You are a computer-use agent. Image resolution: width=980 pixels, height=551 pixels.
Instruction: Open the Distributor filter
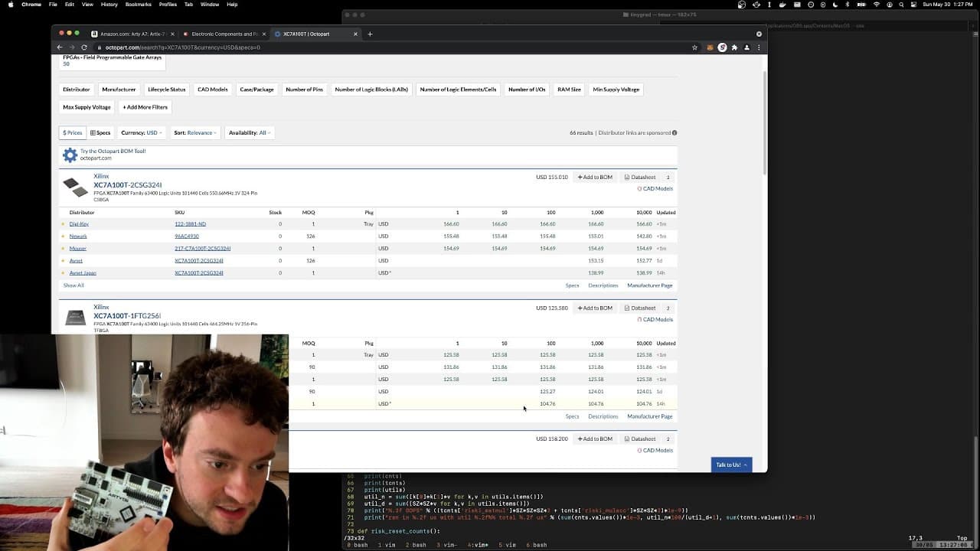[x=77, y=90]
